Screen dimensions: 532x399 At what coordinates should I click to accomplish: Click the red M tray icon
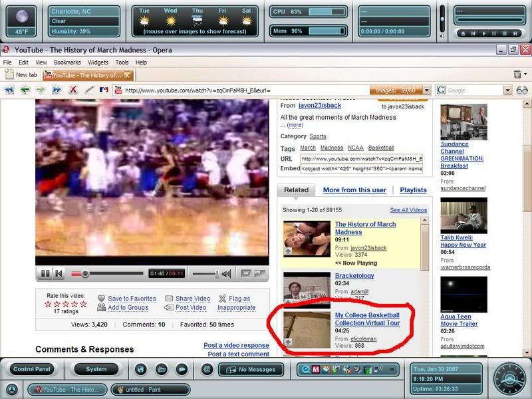[315, 370]
